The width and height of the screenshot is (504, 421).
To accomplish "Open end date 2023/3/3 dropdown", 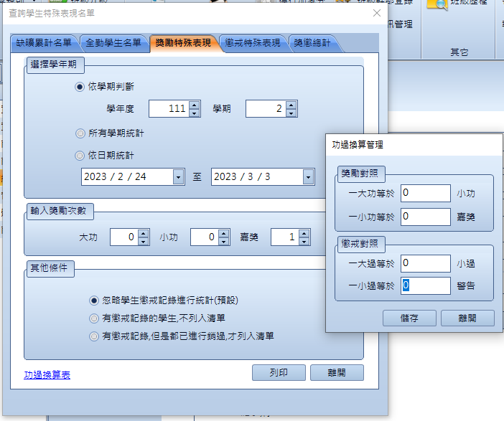I will (308, 177).
